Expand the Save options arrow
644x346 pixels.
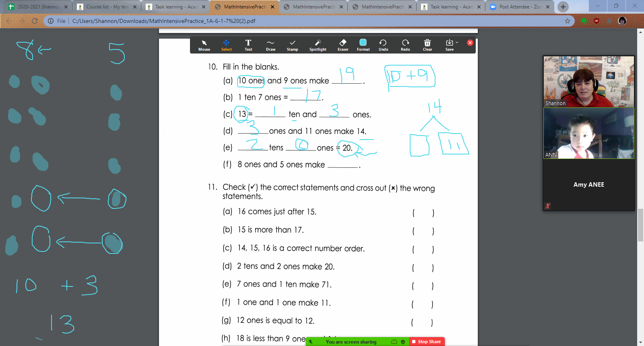tap(457, 42)
